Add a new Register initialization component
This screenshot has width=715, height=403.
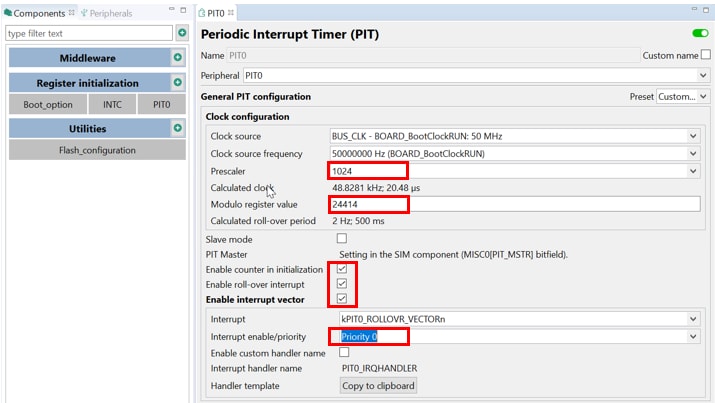[x=177, y=83]
